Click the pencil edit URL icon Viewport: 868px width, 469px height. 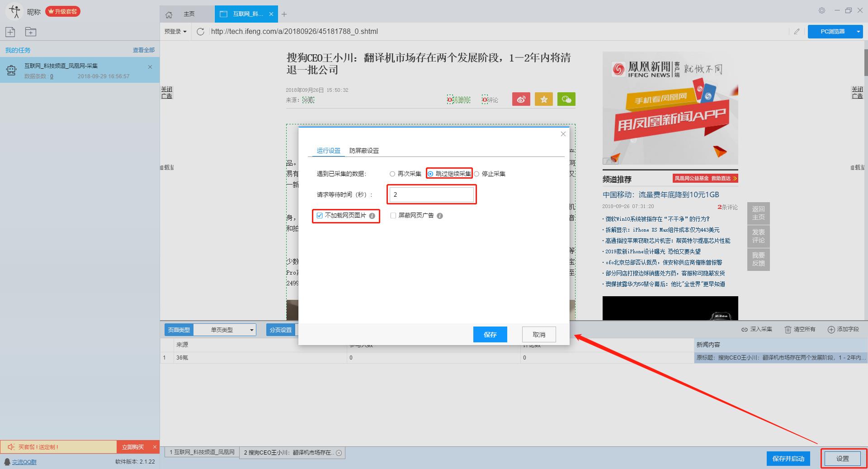[x=797, y=31]
